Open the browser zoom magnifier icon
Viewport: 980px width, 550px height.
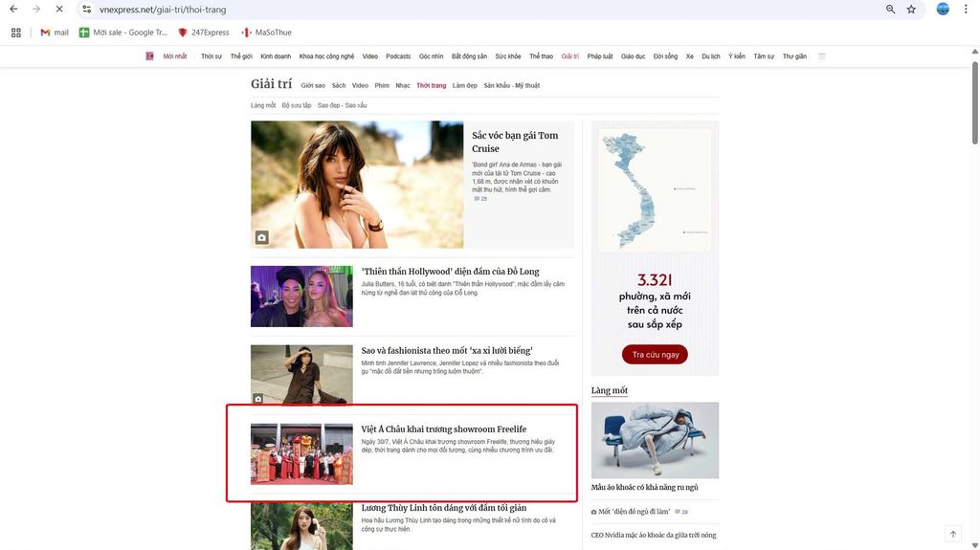[x=890, y=9]
